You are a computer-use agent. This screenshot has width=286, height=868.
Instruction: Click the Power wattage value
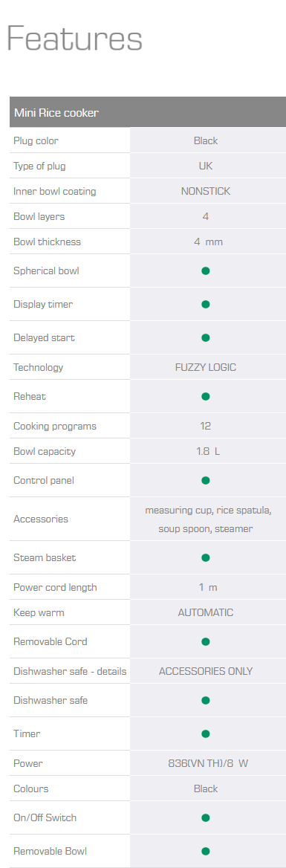tap(208, 763)
